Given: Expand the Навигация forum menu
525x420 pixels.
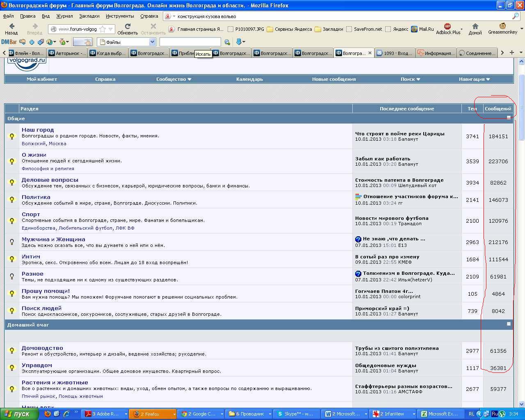Looking at the screenshot, I should tap(474, 79).
